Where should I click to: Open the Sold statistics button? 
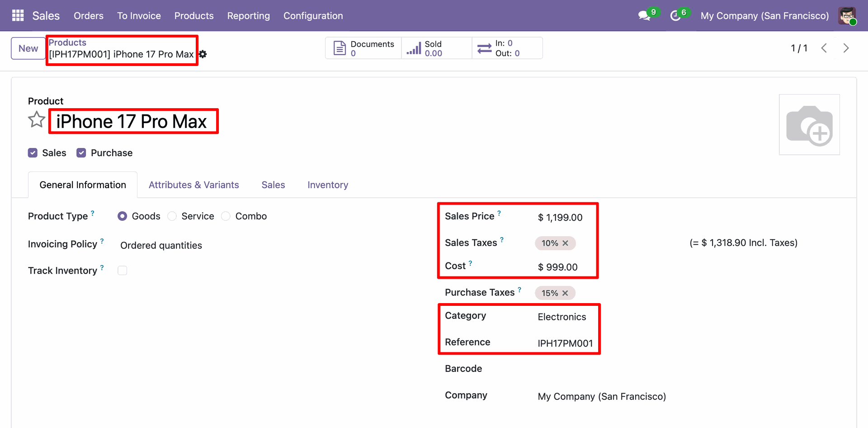[437, 48]
